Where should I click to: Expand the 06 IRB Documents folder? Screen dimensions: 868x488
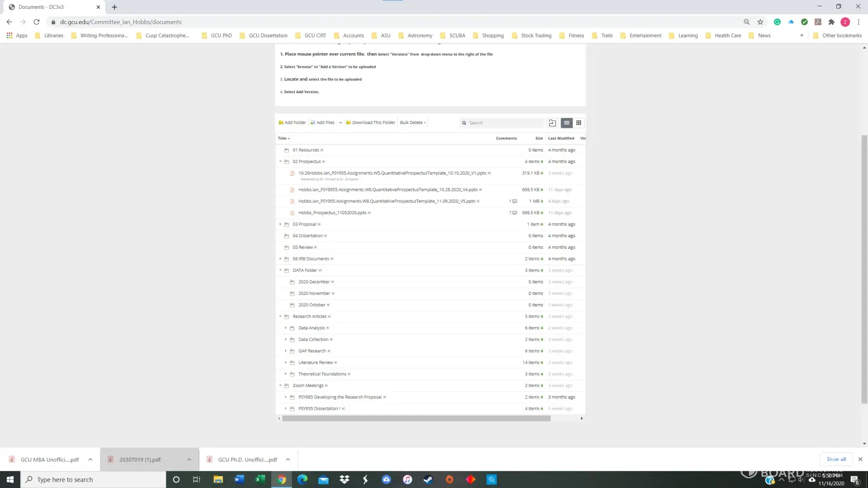tap(280, 259)
